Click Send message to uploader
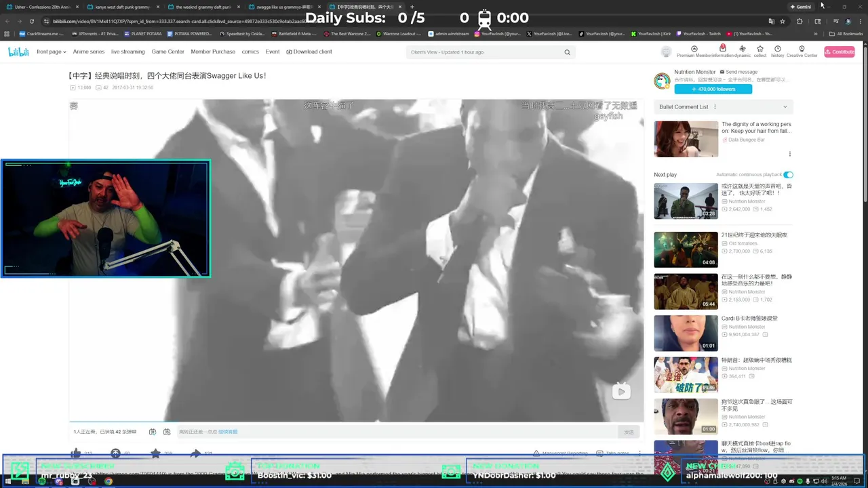868x488 pixels. click(x=739, y=72)
